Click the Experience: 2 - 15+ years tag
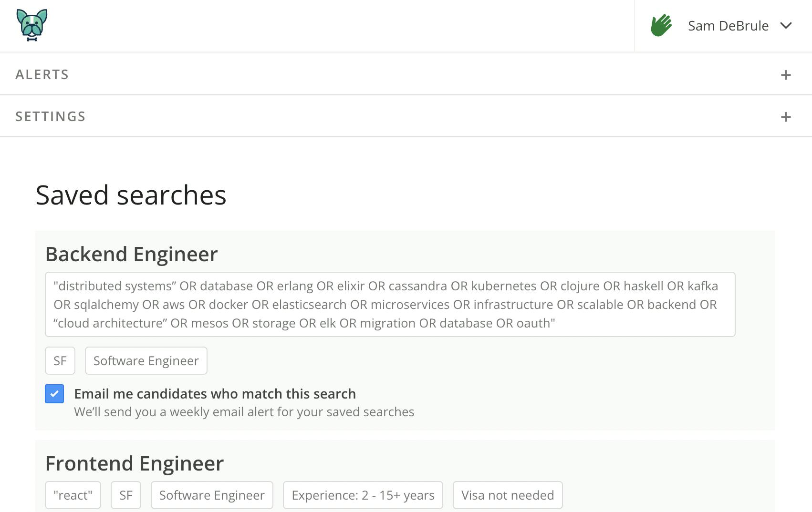The width and height of the screenshot is (812, 512). [363, 495]
